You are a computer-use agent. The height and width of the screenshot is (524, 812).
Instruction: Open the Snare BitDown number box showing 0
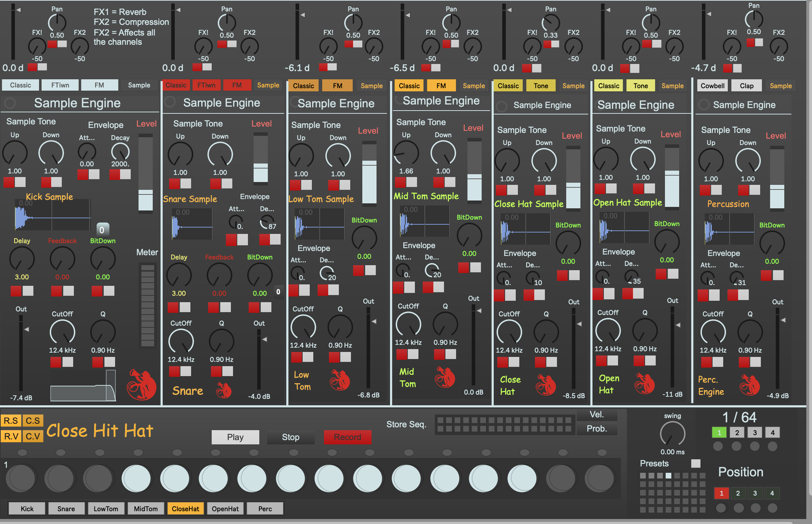tap(278, 292)
